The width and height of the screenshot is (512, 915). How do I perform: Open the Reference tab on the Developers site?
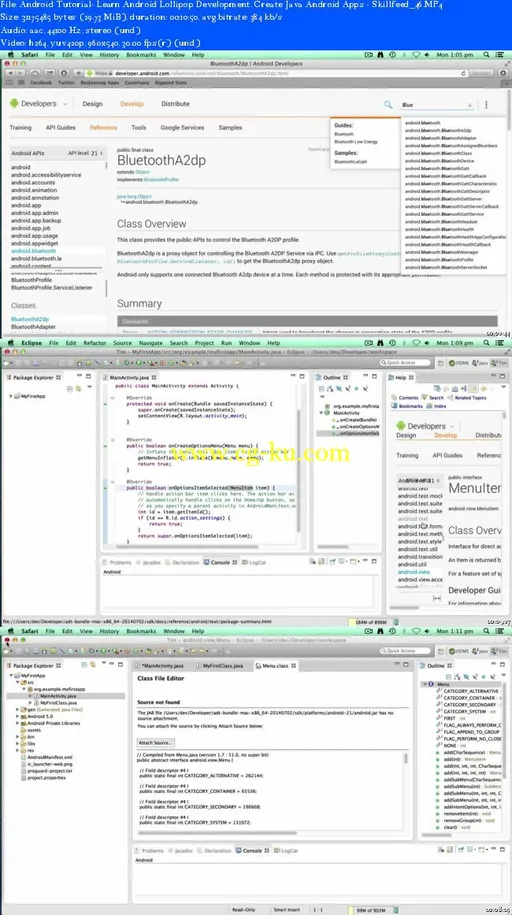[x=103, y=127]
